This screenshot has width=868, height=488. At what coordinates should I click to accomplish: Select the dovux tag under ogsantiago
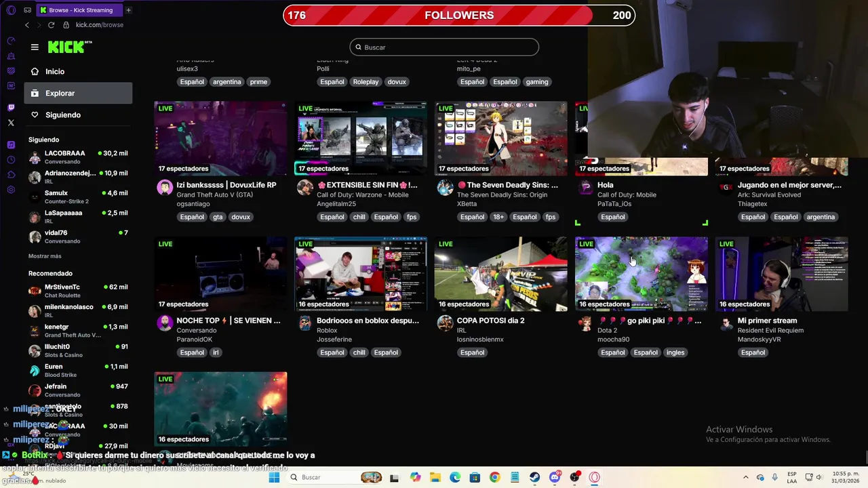click(x=240, y=217)
